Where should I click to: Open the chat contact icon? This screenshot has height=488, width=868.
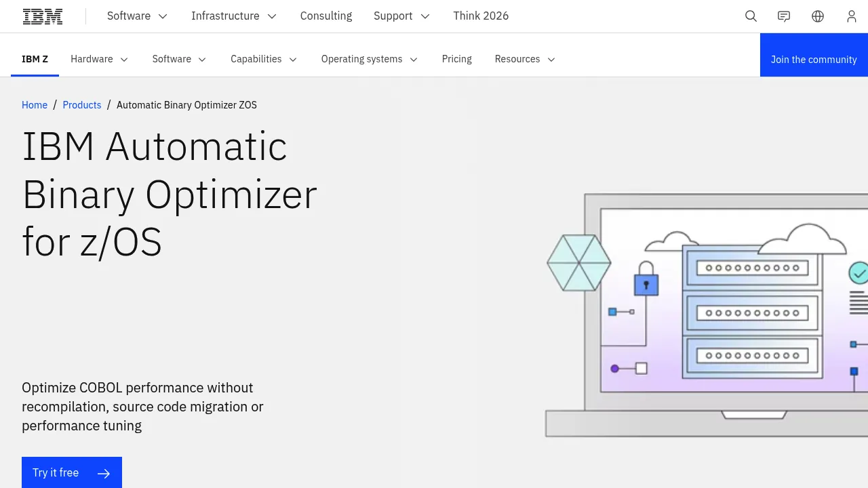coord(784,16)
